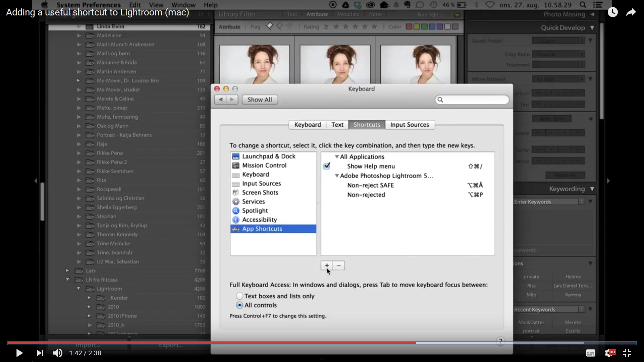Switch to the Input Sources tab
This screenshot has height=362, width=644.
409,125
